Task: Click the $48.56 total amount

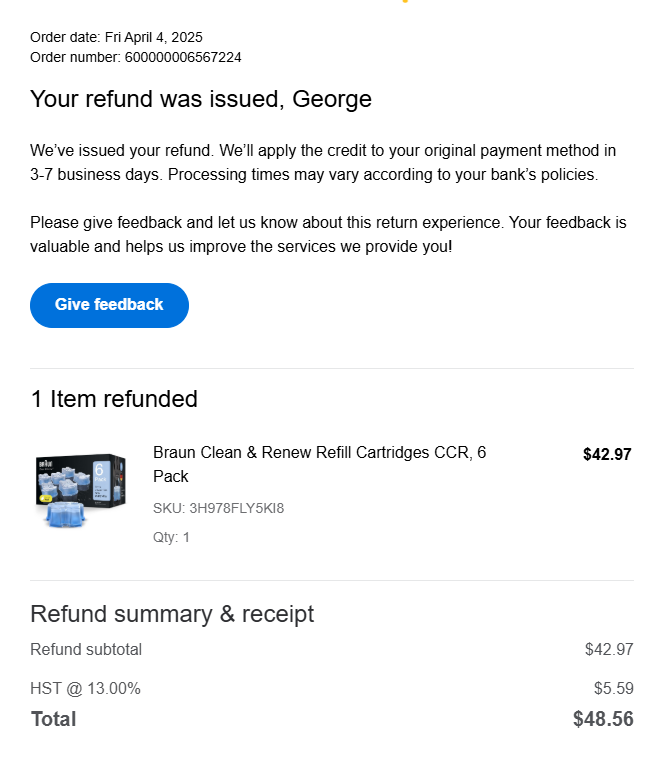Action: (603, 719)
